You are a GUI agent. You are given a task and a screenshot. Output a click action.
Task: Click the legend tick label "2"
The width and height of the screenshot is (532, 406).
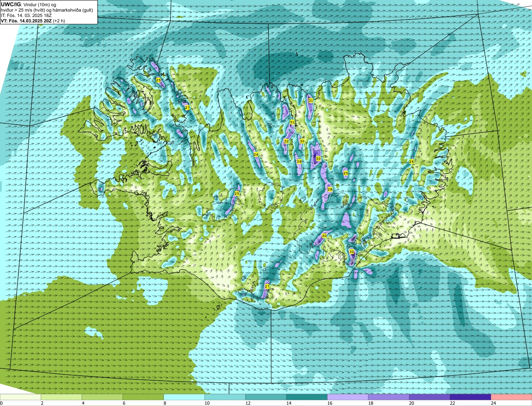click(42, 403)
